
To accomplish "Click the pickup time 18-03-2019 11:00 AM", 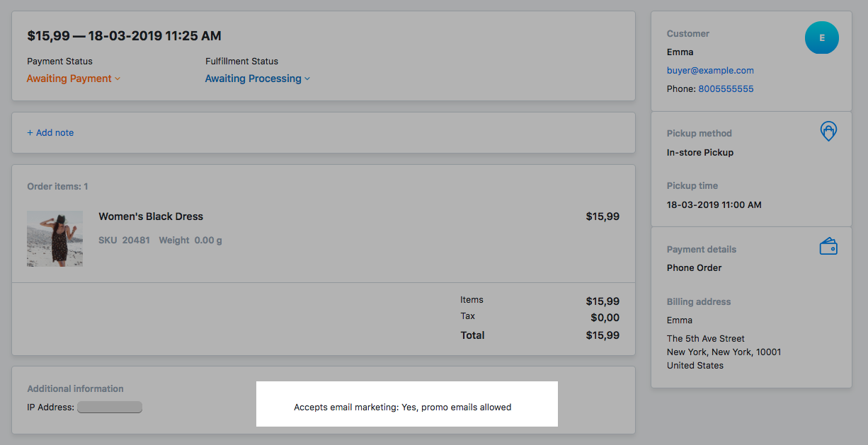I will (714, 204).
